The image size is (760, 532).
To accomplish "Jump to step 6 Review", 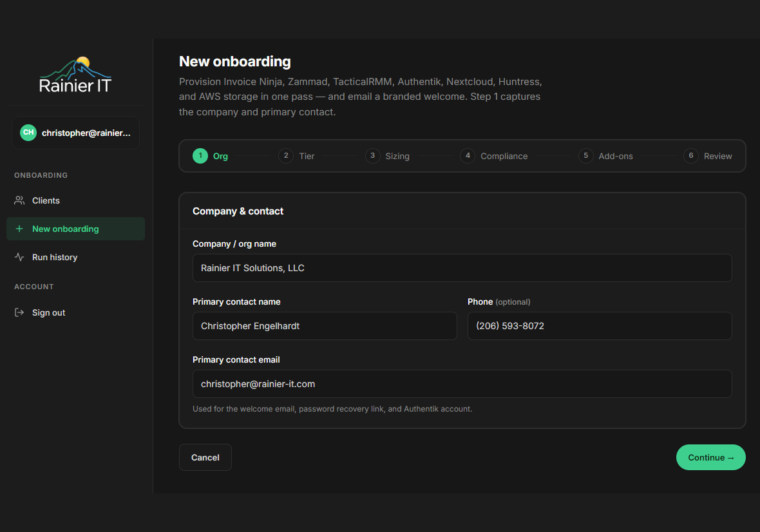I will 708,156.
